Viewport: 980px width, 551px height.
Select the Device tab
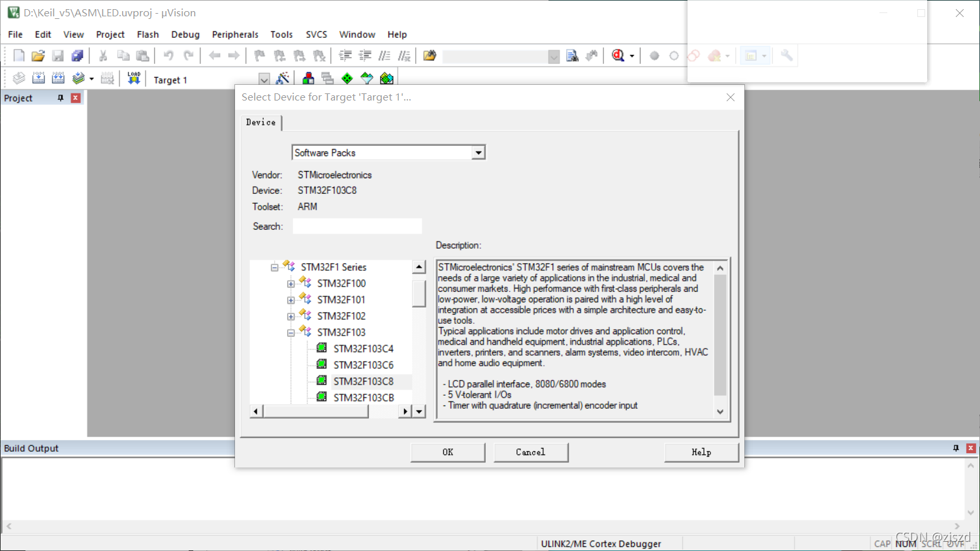click(261, 122)
